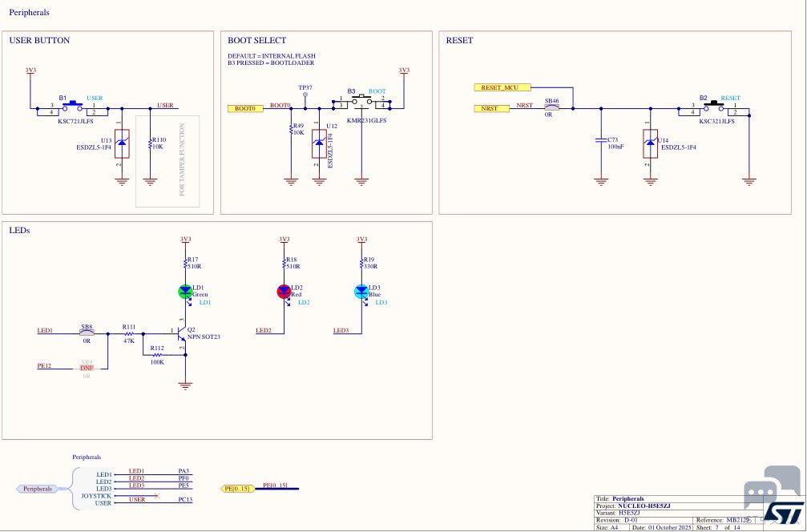Click the green LD1 LED symbol
Image resolution: width=807 pixels, height=532 pixels.
click(x=185, y=292)
